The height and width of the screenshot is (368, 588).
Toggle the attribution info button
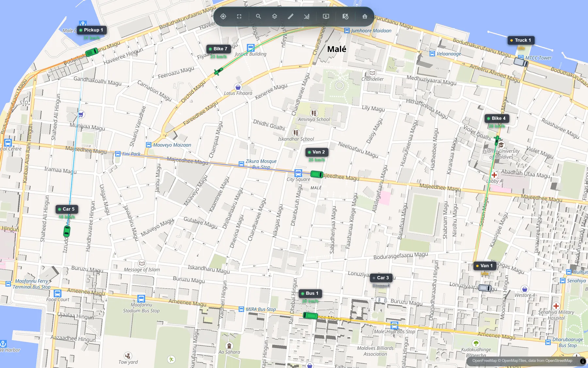coord(583,361)
